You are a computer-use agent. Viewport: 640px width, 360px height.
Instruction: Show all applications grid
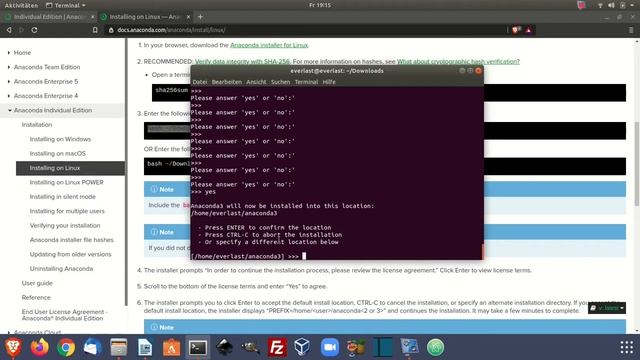coord(627,347)
